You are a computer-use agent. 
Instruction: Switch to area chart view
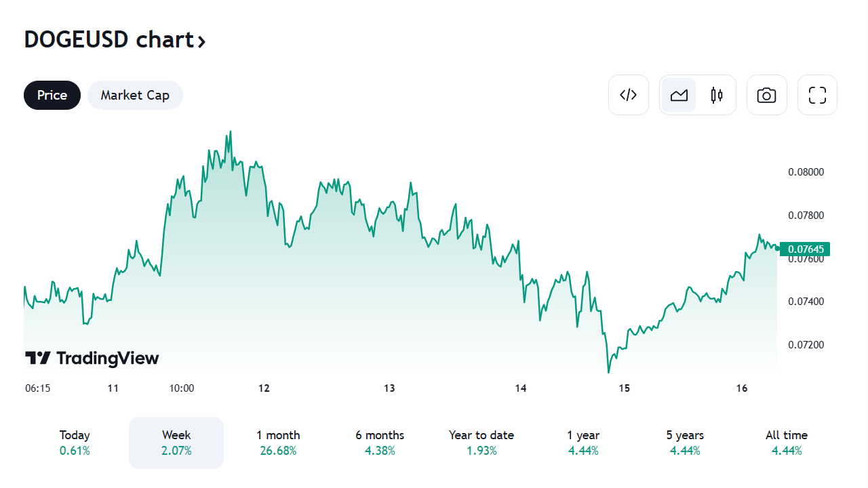[679, 95]
